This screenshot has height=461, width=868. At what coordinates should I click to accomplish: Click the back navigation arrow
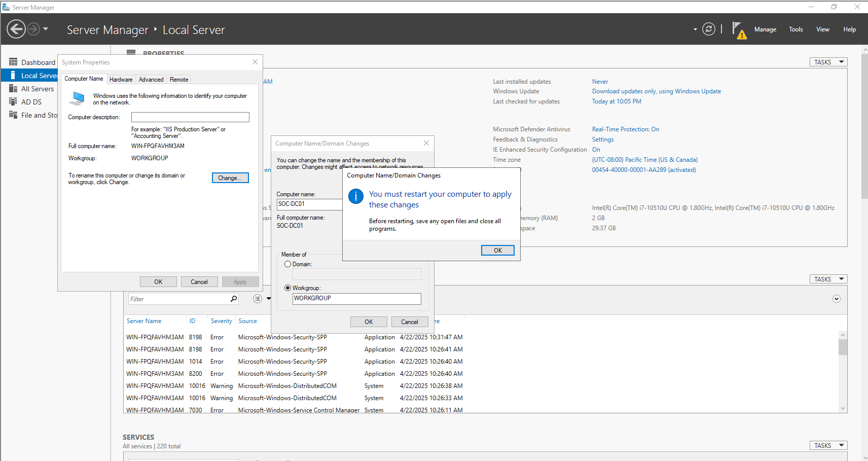[16, 29]
